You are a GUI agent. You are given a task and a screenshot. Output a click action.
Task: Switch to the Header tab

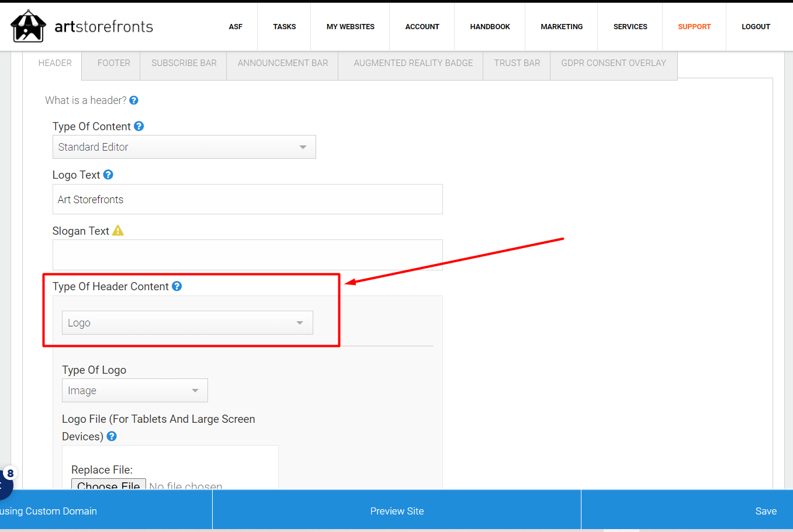(x=55, y=63)
